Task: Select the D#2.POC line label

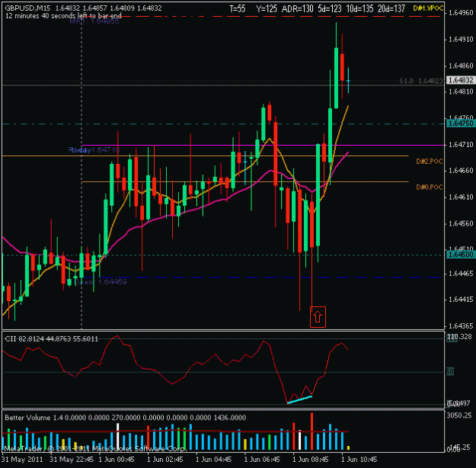Action: point(430,162)
